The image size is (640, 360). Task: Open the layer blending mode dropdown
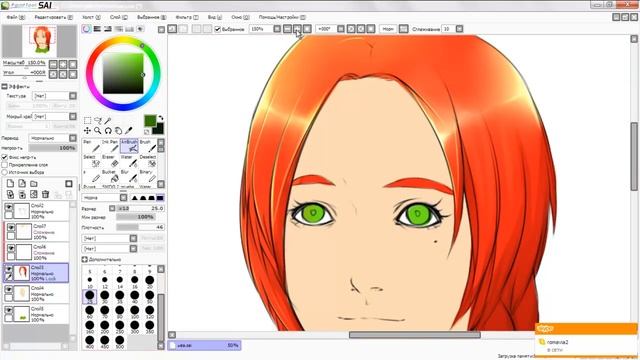73,138
